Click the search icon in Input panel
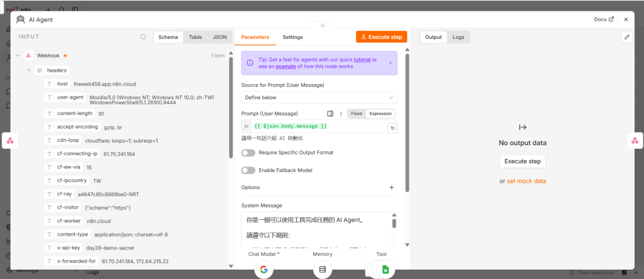Image resolution: width=644 pixels, height=279 pixels. tap(143, 37)
